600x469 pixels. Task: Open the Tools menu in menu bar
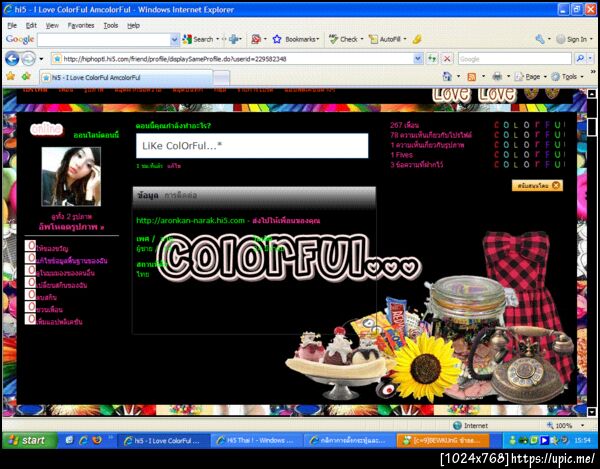click(111, 25)
